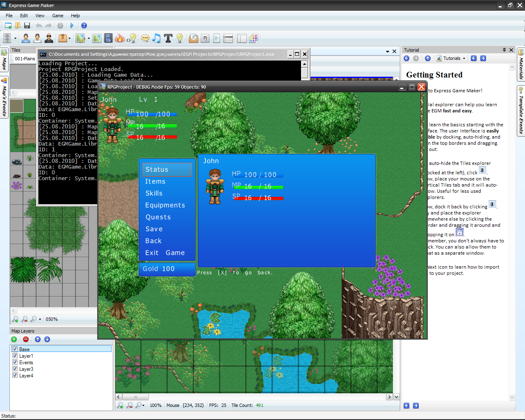Click the database server toolbar icon

(x=7, y=38)
